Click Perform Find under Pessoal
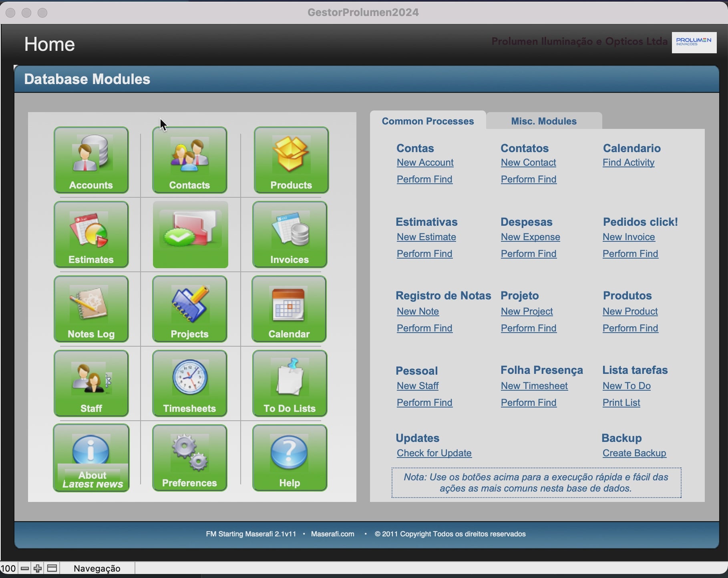 coord(424,403)
